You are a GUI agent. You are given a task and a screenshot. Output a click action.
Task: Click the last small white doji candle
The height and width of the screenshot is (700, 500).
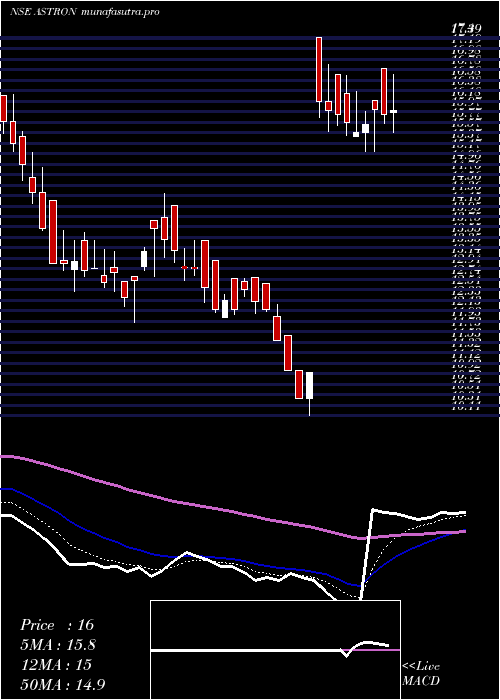393,111
